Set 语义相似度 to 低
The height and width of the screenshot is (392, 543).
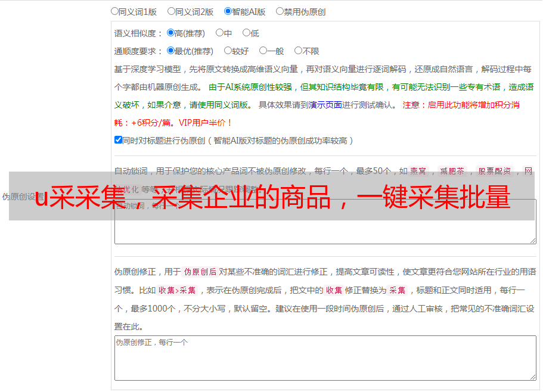click(x=246, y=33)
